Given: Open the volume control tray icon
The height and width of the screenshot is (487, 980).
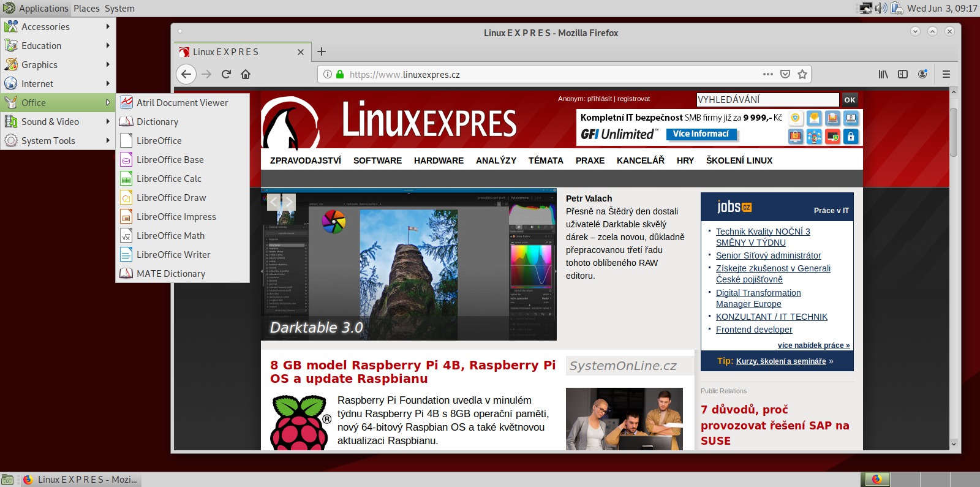Looking at the screenshot, I should (881, 8).
